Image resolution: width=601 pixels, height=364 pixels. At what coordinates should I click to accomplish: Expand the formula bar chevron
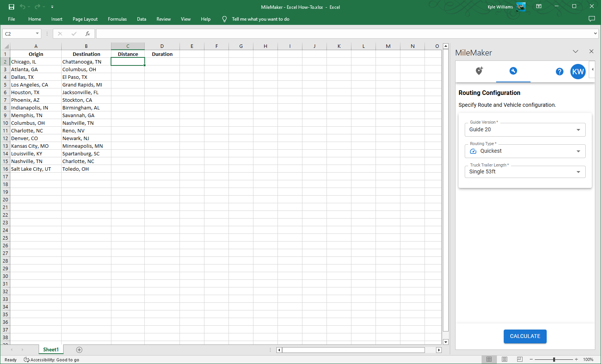pos(595,34)
